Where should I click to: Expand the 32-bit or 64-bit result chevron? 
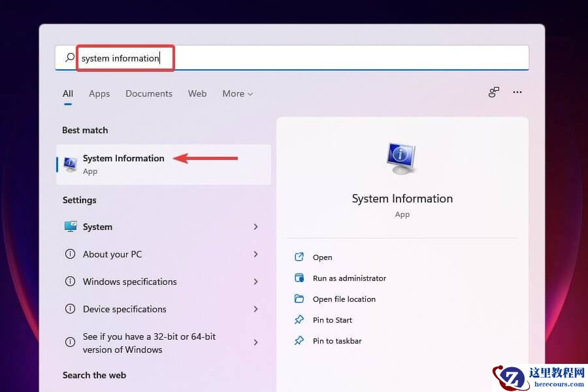[x=255, y=342]
